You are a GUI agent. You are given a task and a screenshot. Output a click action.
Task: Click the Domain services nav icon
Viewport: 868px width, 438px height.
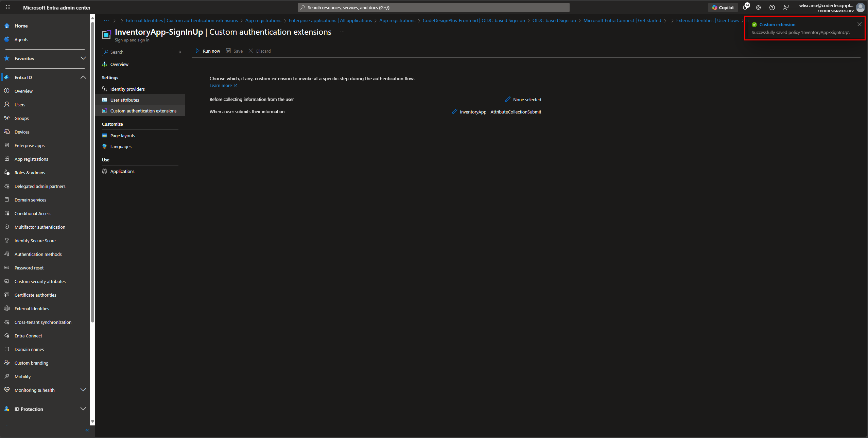click(7, 199)
